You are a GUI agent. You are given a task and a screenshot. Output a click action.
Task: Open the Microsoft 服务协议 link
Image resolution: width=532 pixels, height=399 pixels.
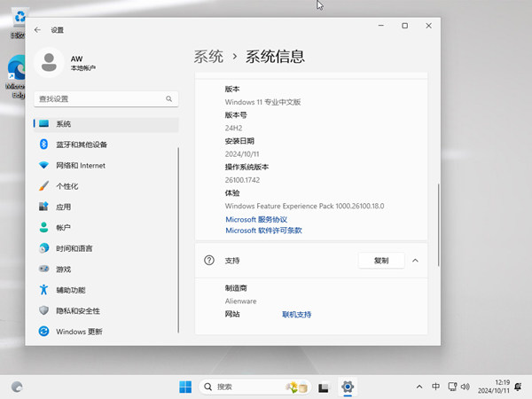pos(256,220)
